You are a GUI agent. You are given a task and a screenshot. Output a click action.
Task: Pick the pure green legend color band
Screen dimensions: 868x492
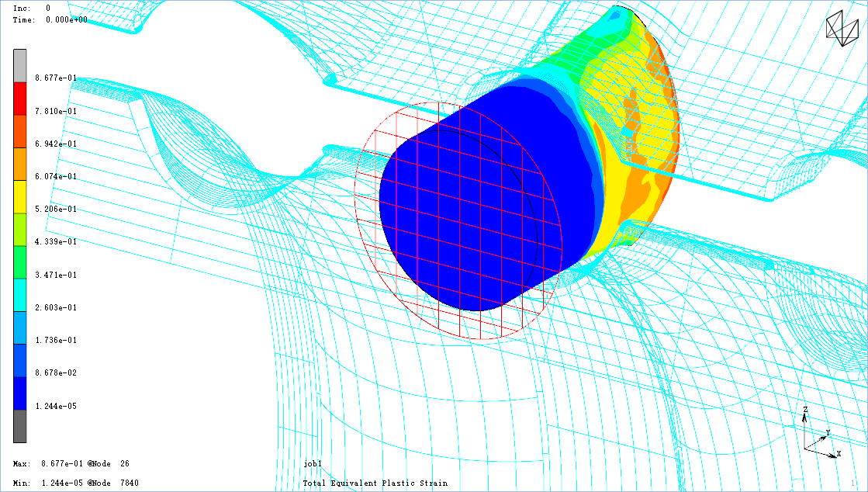point(20,262)
